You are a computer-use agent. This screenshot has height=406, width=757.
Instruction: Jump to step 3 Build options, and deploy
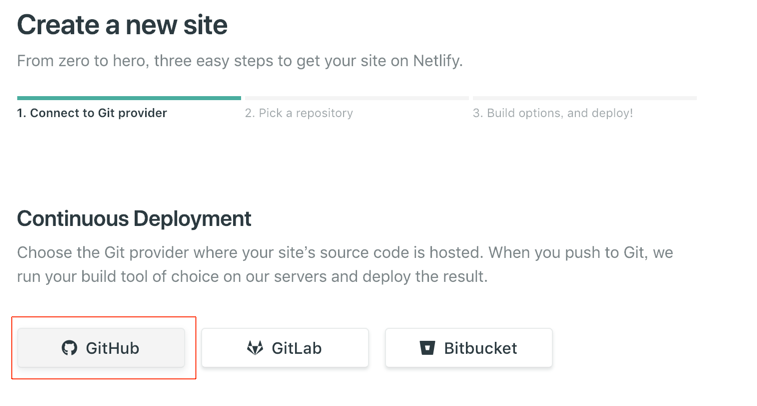(552, 113)
